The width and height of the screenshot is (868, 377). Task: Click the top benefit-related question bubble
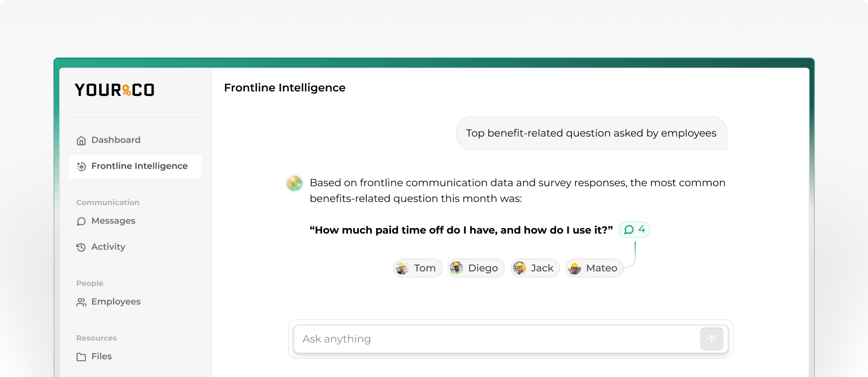point(591,133)
